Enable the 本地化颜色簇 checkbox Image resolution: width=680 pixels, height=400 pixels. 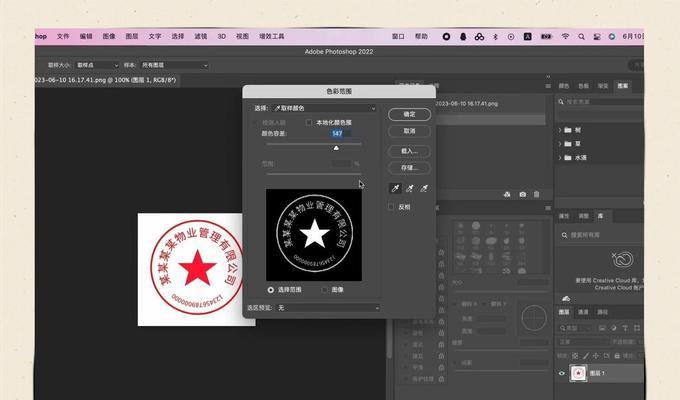(x=308, y=123)
